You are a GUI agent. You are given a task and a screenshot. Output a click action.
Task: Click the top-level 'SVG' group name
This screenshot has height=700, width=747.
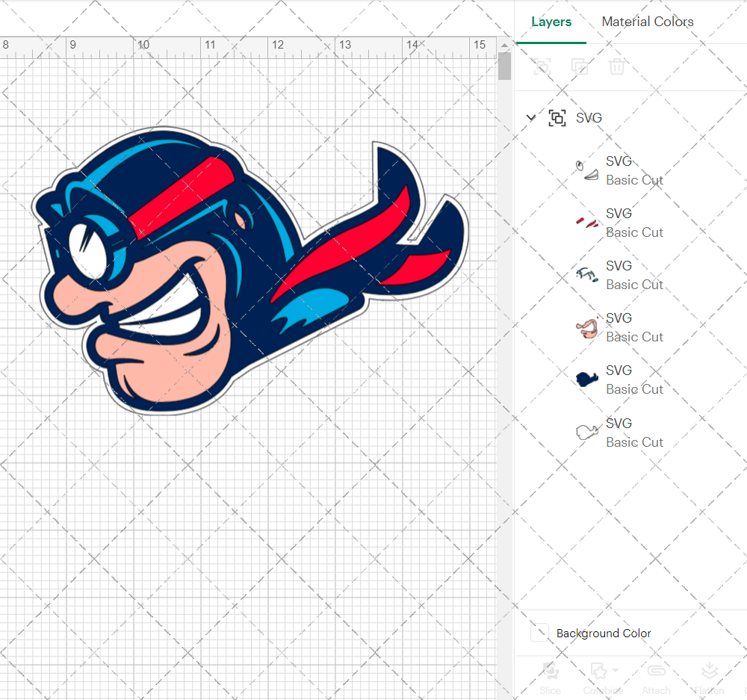[589, 118]
